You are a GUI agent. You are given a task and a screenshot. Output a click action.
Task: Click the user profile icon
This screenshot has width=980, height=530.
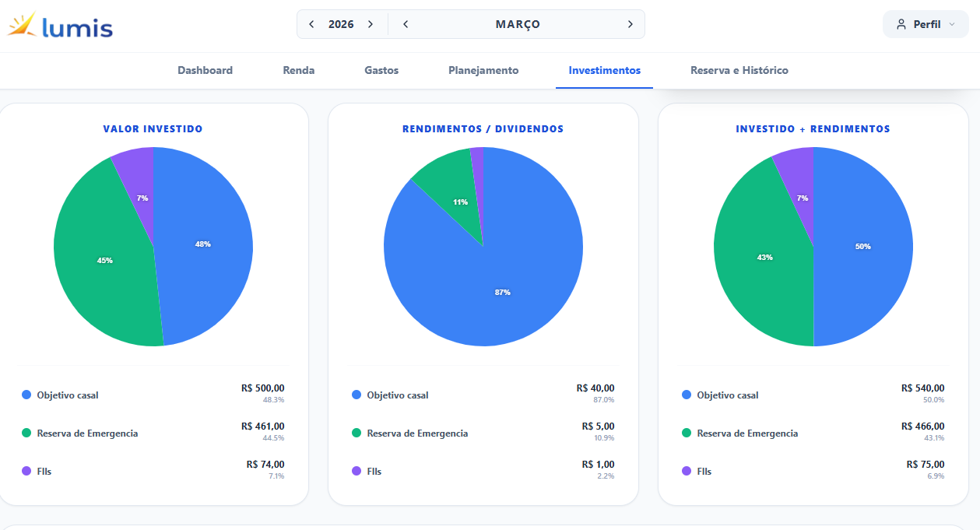(902, 24)
